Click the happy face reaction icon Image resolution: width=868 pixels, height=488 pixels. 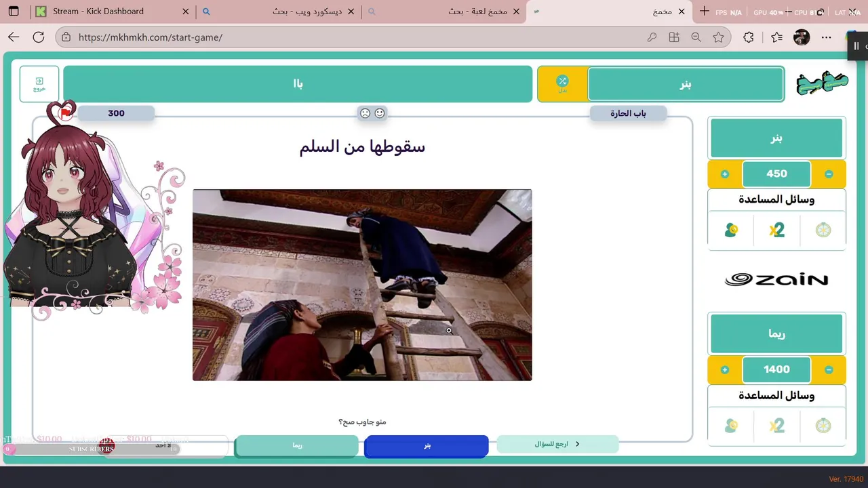coord(380,113)
